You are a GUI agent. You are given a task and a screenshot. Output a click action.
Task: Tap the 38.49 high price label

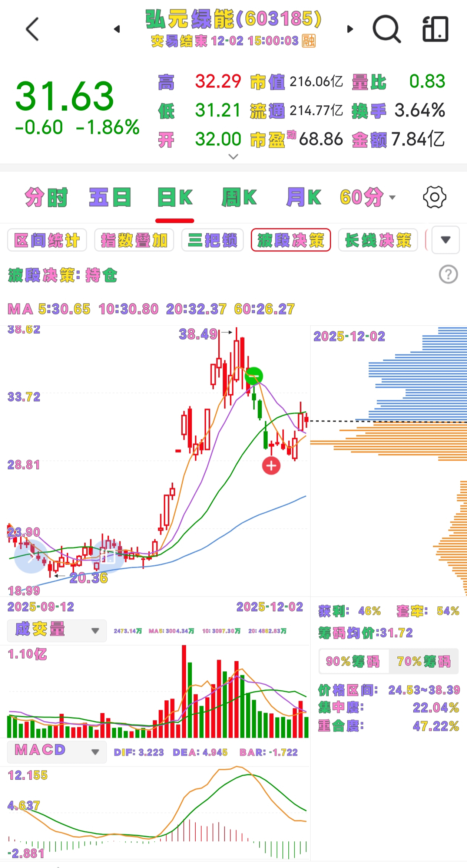click(198, 334)
